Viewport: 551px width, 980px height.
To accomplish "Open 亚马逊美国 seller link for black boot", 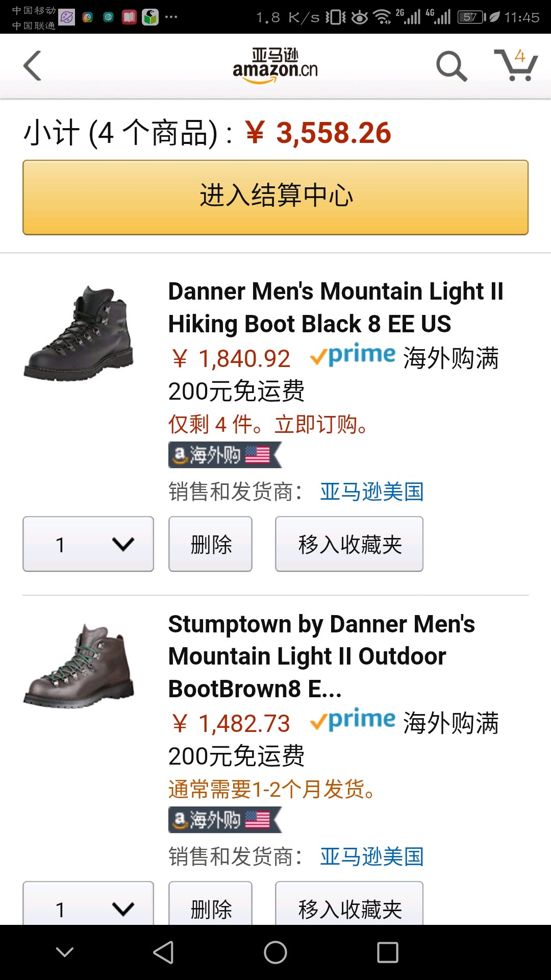I will tap(372, 492).
